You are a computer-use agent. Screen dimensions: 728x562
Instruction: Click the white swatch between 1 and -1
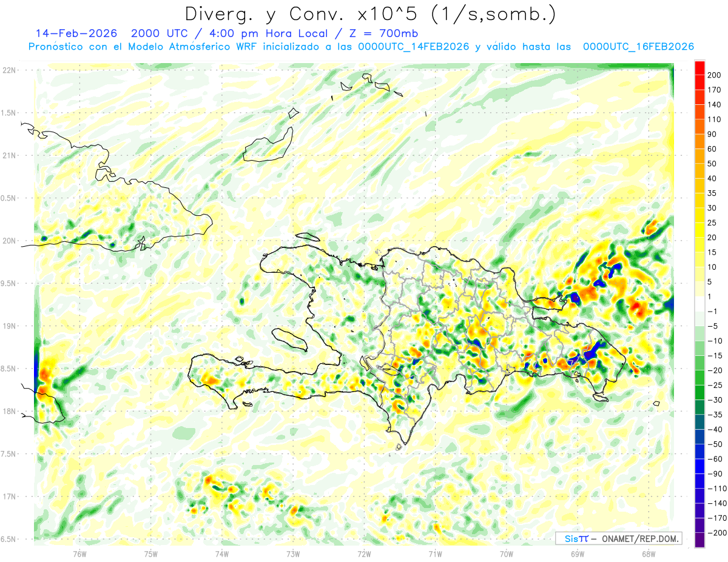(699, 304)
